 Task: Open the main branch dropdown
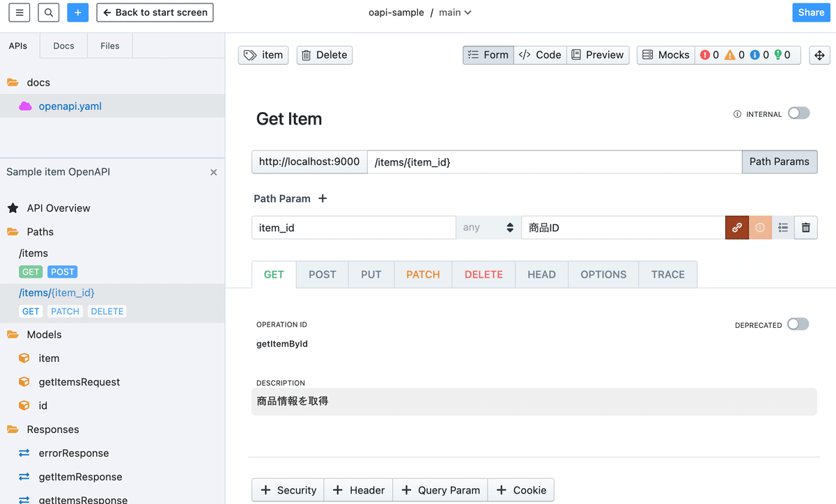[455, 12]
